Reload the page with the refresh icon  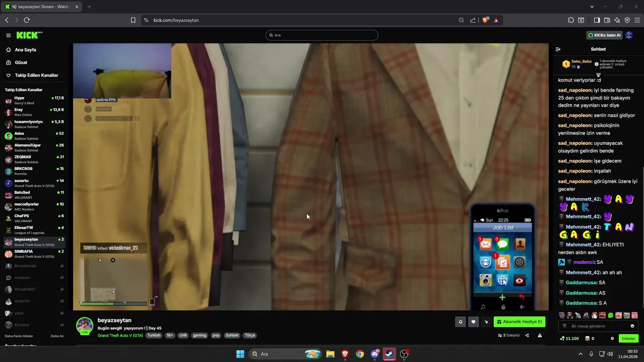27,20
